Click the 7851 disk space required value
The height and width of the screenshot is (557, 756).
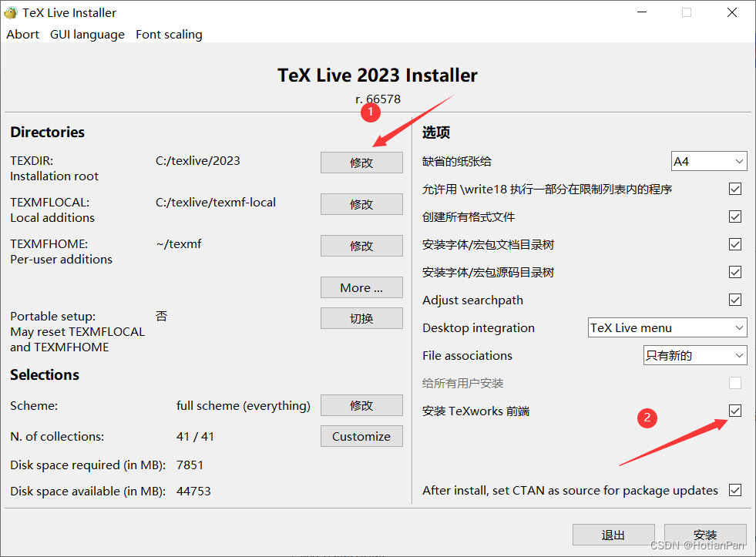(x=190, y=465)
